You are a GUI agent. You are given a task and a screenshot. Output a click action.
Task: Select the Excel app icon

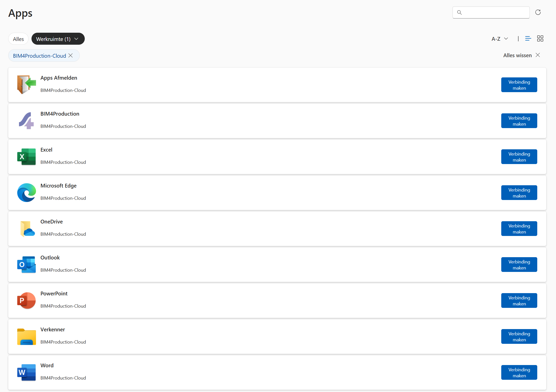tap(26, 157)
